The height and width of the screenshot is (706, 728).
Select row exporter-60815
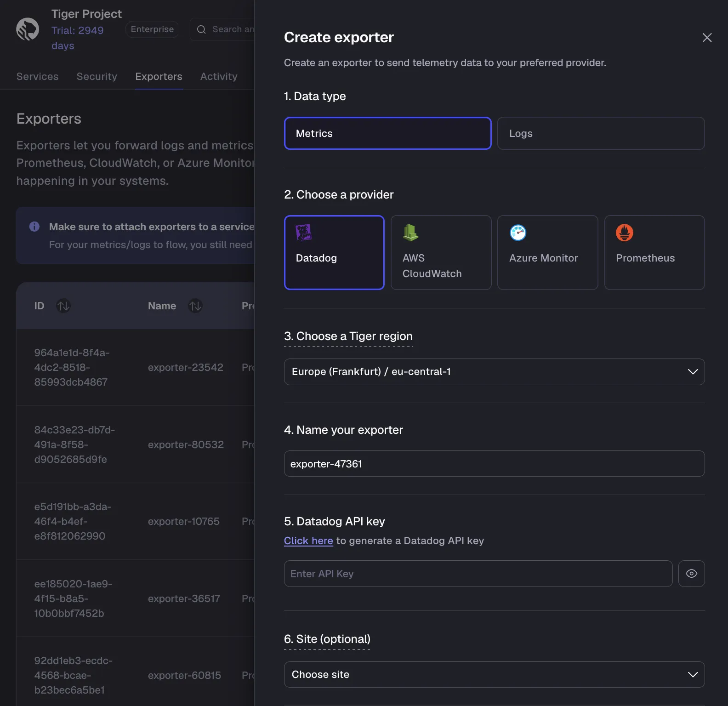[135, 672]
